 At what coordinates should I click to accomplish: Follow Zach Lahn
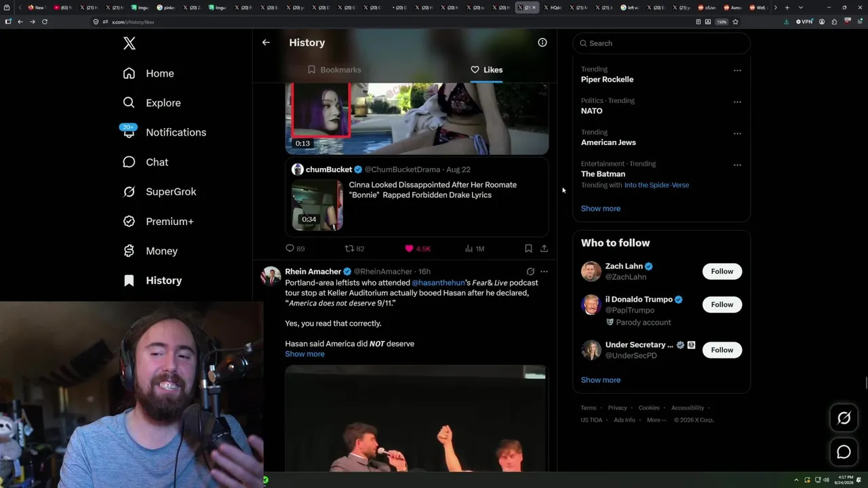click(x=722, y=272)
